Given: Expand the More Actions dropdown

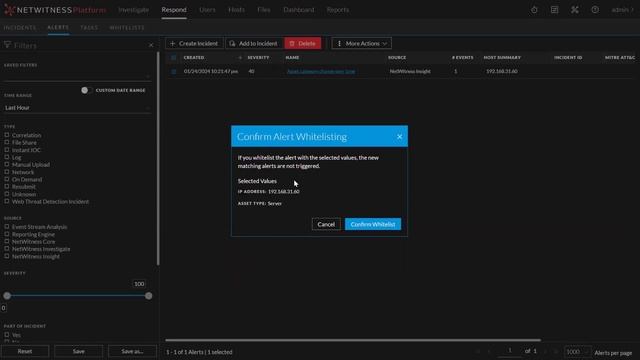Looking at the screenshot, I should tap(362, 43).
